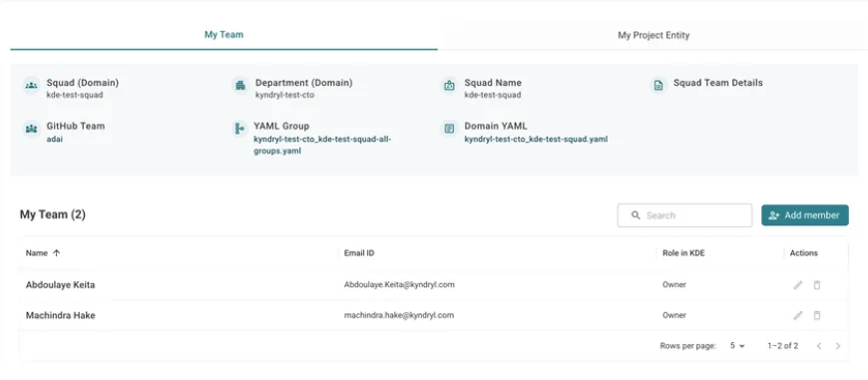Click the Rows per page label

pyautogui.click(x=688, y=346)
